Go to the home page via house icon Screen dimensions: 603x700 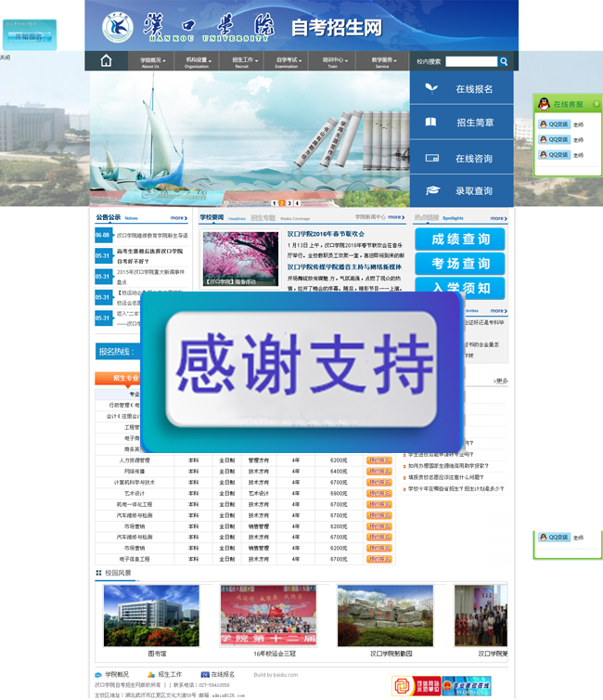click(106, 60)
